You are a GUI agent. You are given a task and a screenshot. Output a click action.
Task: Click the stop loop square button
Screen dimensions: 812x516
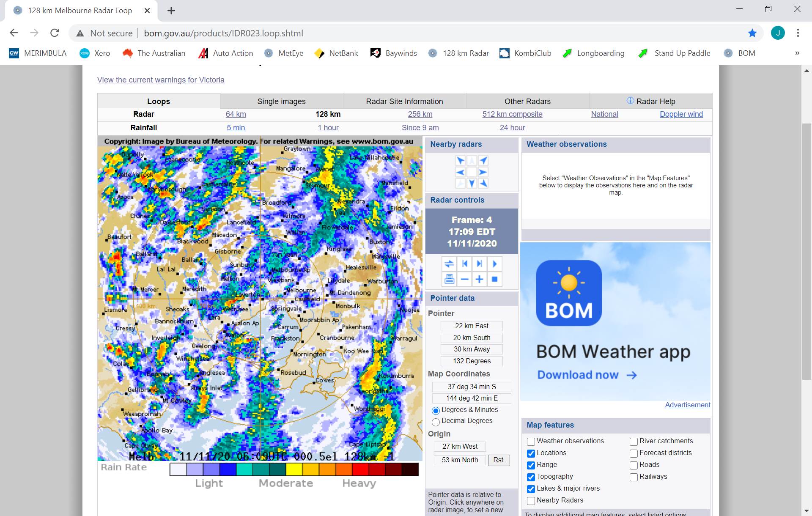(494, 279)
